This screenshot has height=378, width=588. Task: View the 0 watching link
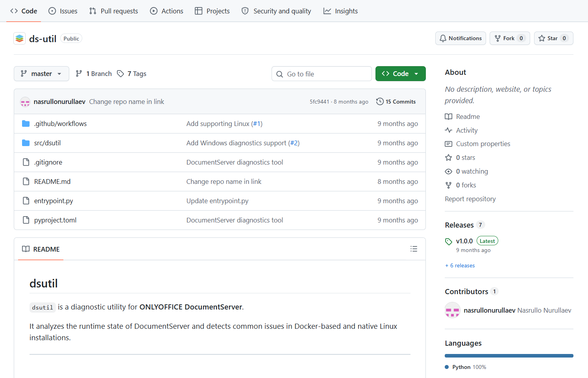(x=466, y=171)
